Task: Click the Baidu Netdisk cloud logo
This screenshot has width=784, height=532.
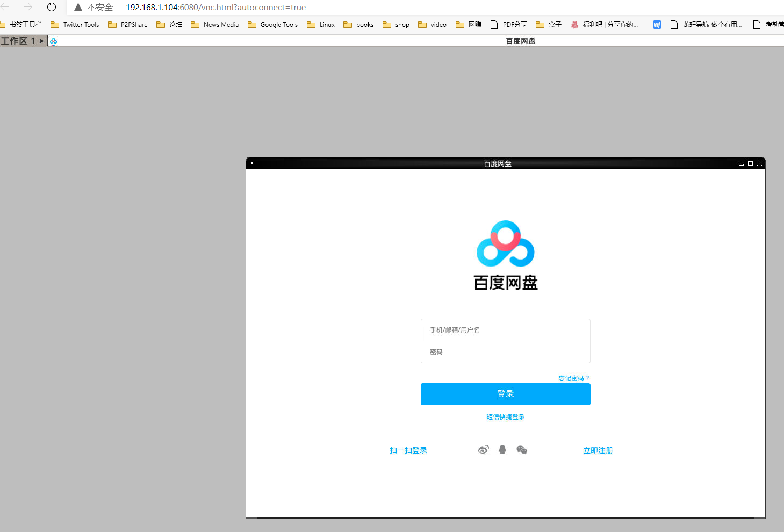Action: point(506,243)
